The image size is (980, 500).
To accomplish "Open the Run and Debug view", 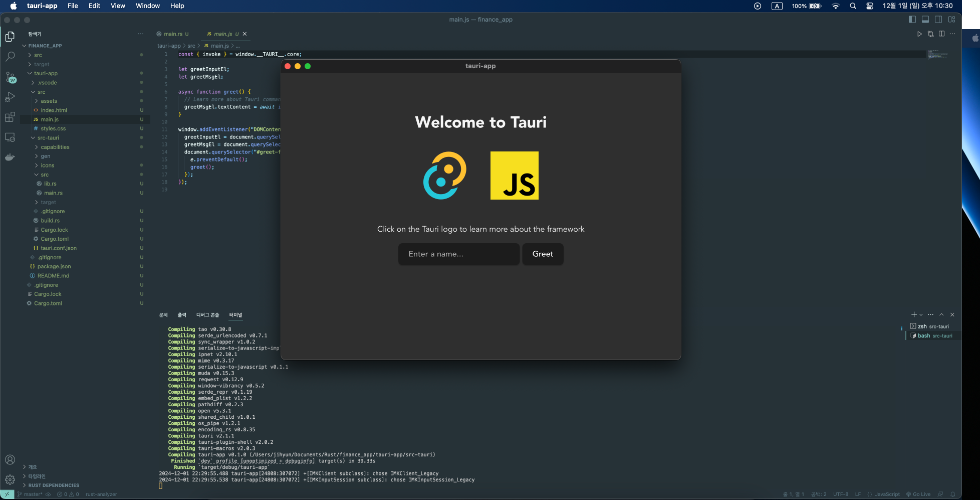I will click(10, 97).
